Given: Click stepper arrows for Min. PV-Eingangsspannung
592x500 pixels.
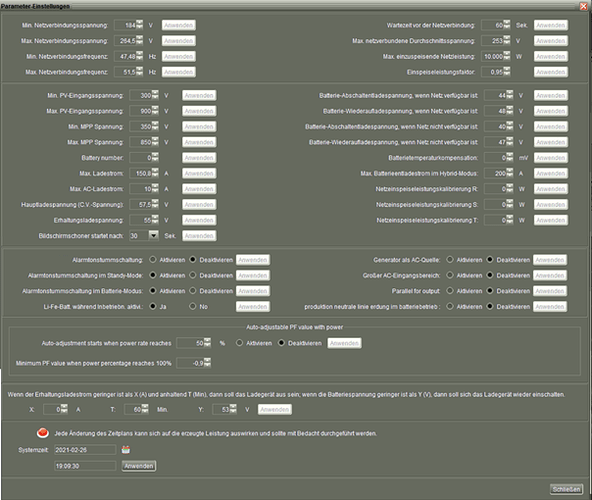Looking at the screenshot, I should pos(155,95).
